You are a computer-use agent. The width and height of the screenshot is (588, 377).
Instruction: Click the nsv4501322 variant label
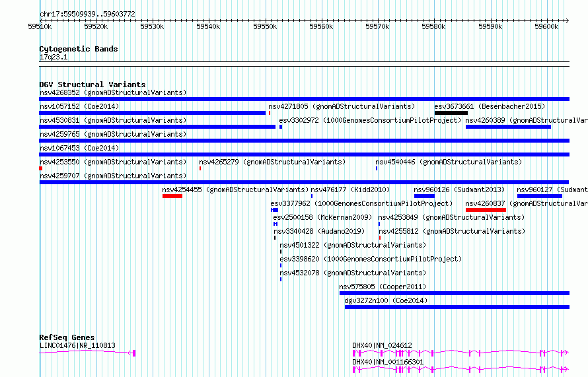[353, 245]
